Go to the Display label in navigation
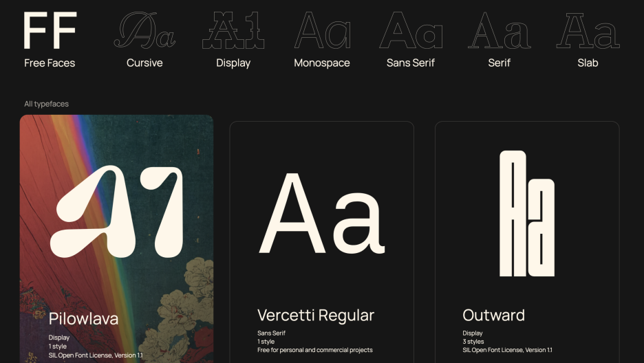644x363 pixels. (x=233, y=63)
